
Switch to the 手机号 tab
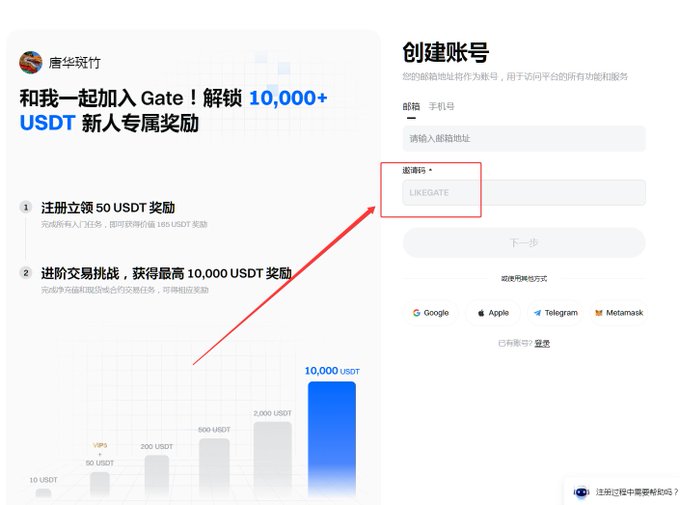441,106
